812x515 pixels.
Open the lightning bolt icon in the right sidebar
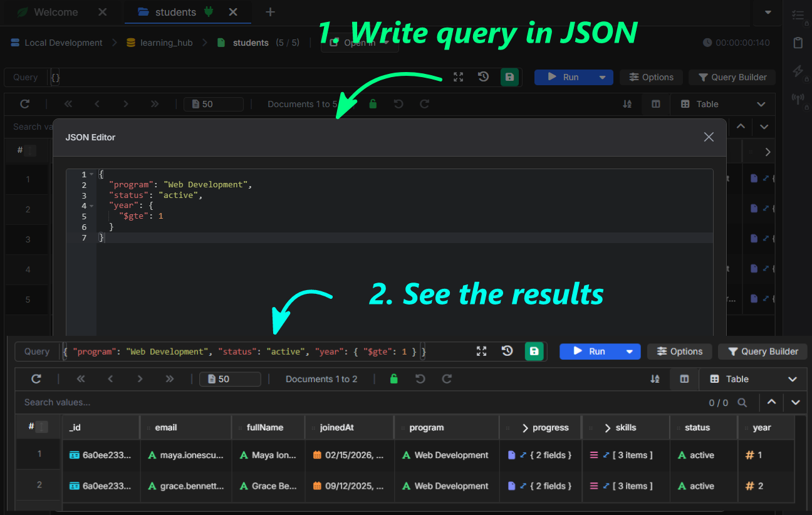(x=798, y=71)
